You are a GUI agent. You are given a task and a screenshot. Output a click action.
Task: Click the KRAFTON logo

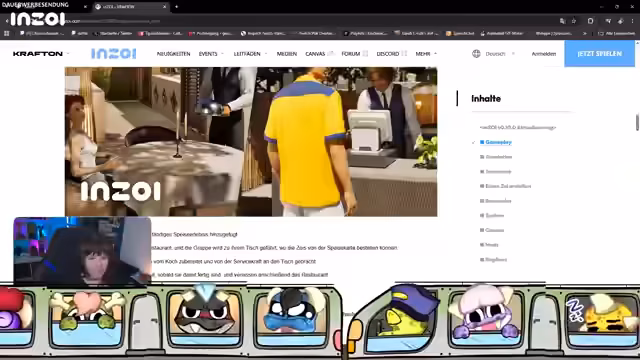pos(38,54)
